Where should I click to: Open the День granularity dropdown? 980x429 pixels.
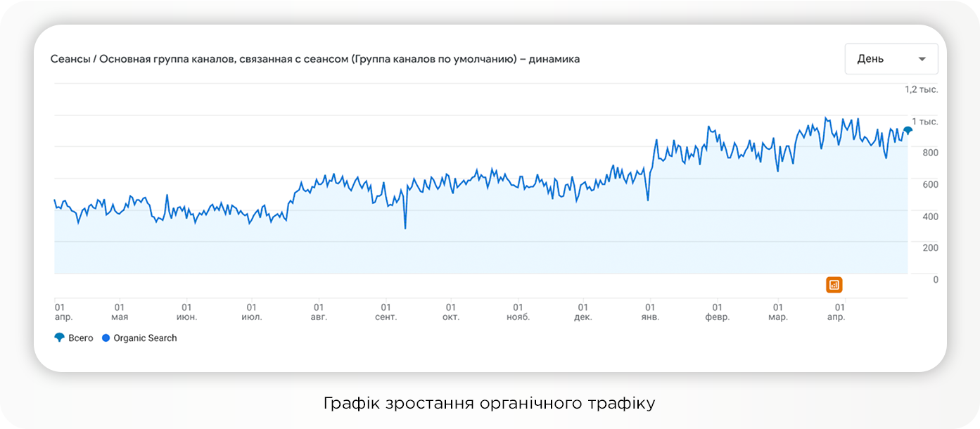point(891,59)
